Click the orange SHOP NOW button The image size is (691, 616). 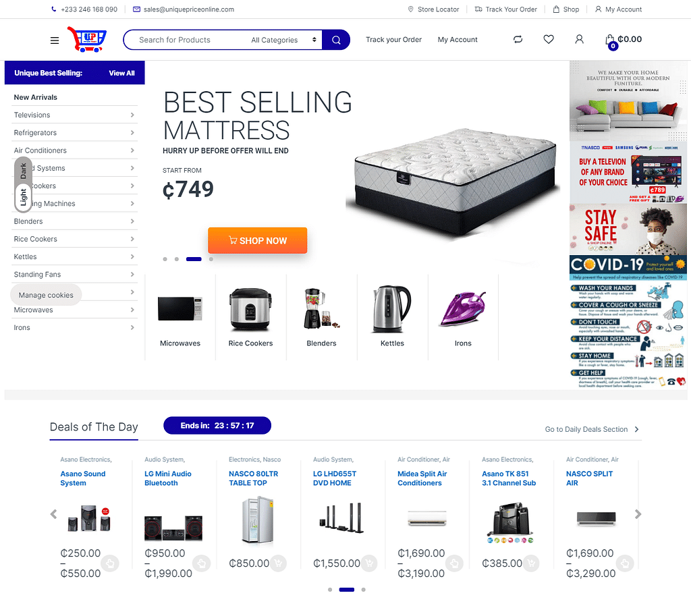pos(257,241)
